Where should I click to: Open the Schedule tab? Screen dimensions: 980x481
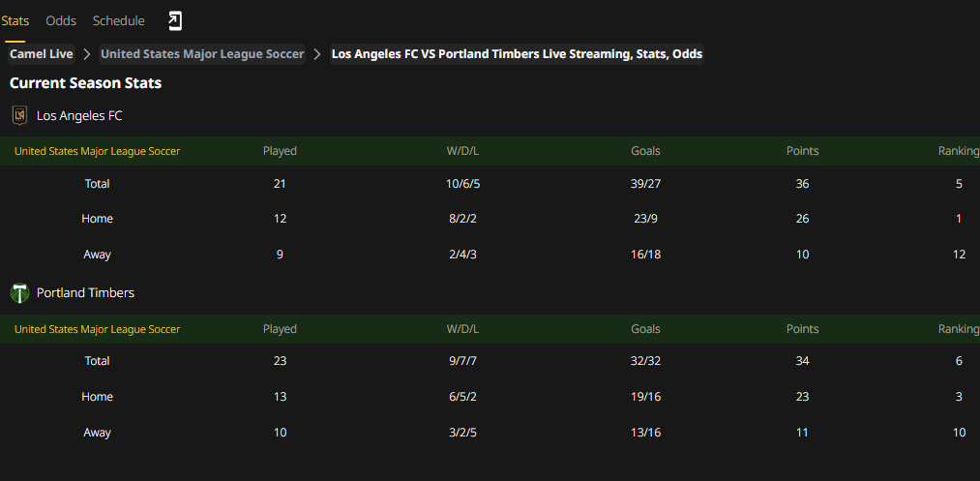click(119, 20)
